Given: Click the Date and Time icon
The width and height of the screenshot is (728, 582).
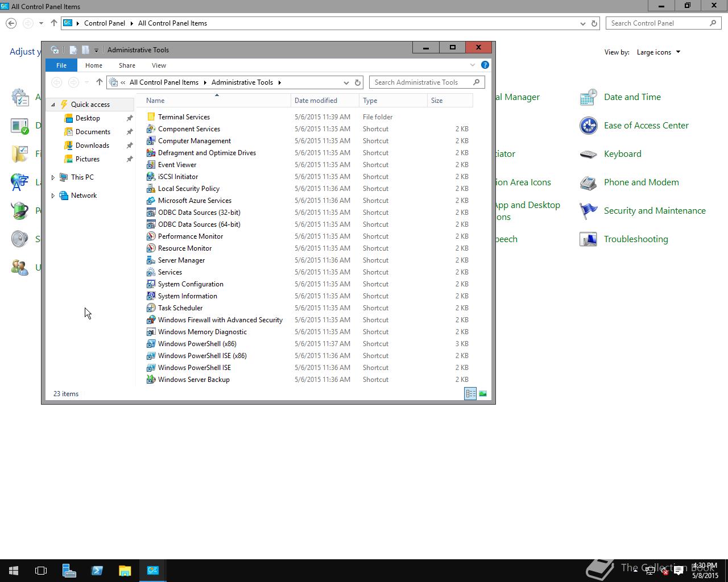Looking at the screenshot, I should click(588, 97).
